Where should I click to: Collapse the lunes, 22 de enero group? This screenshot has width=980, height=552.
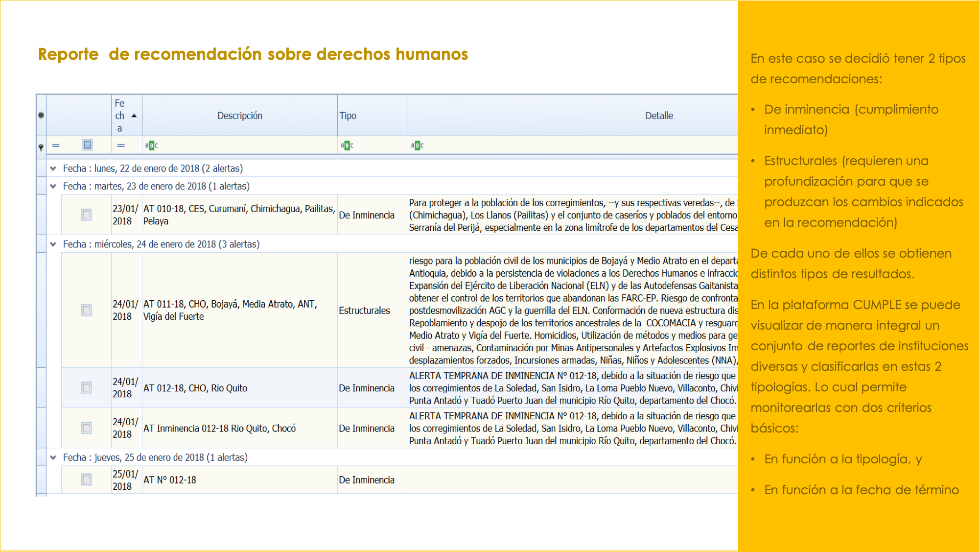[53, 168]
